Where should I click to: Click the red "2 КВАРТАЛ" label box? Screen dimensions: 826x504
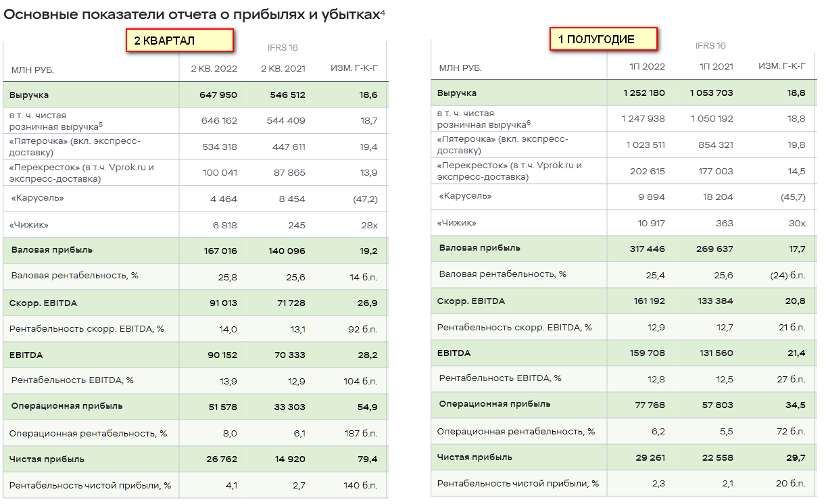point(179,41)
